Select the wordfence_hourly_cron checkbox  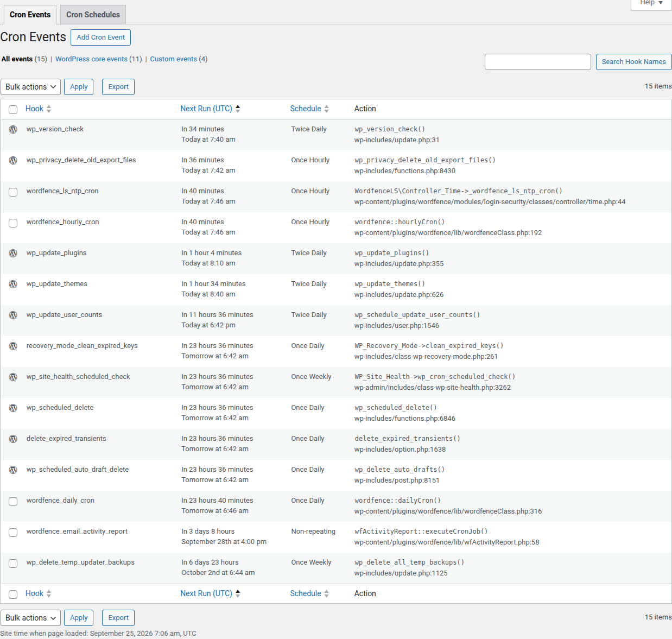[x=13, y=223]
